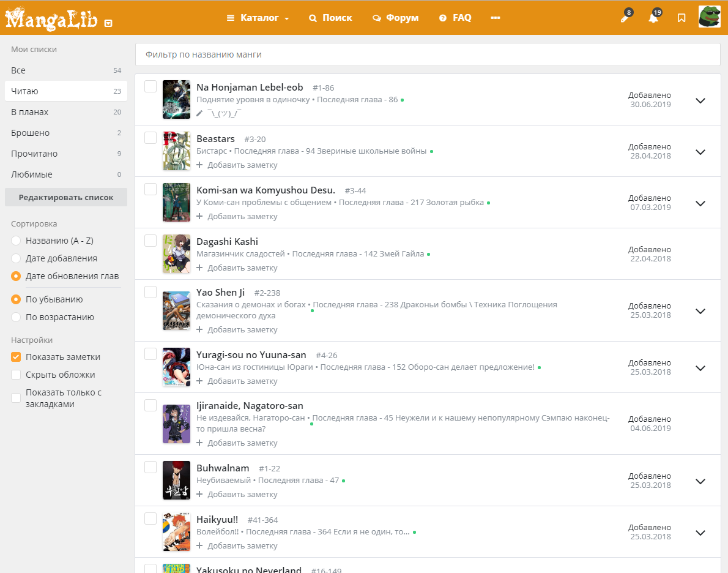Tick the Buhwalnam row checkbox
Screen dimensions: 728x573
click(x=150, y=467)
